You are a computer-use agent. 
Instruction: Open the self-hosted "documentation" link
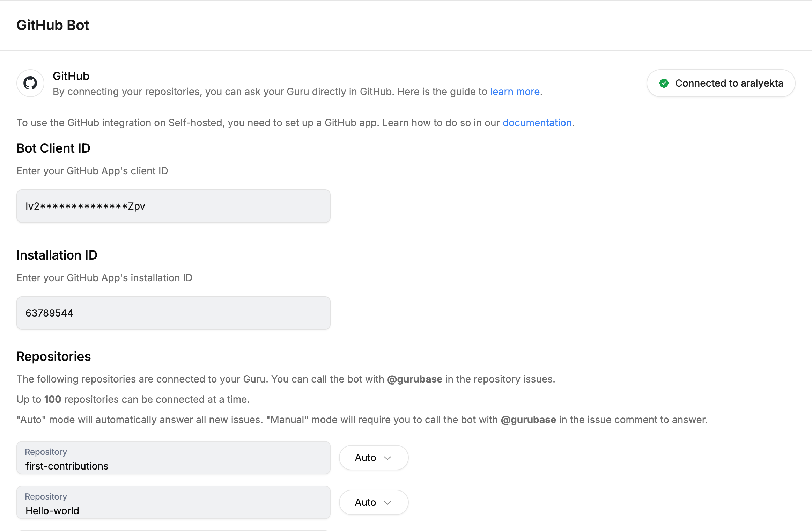(x=537, y=123)
